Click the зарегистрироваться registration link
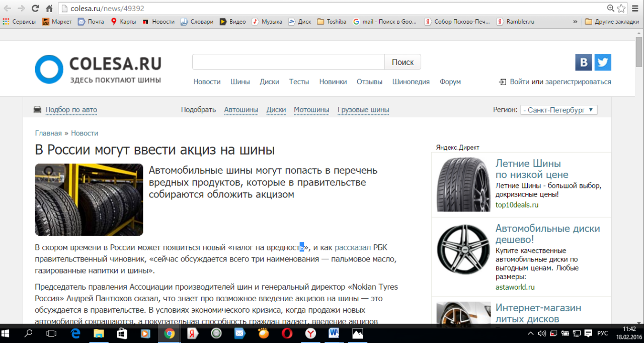The image size is (644, 343). click(578, 82)
